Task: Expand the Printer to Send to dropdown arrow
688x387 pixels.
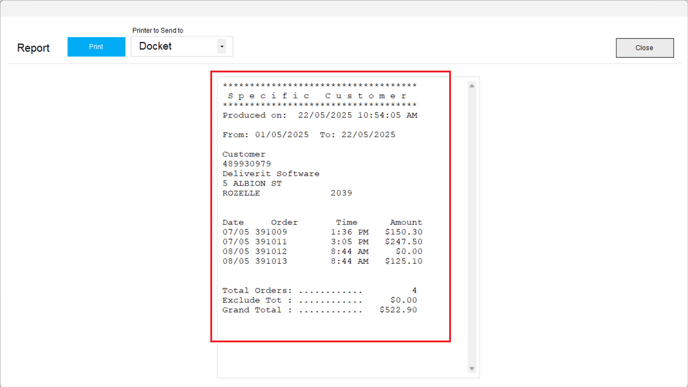Action: (x=222, y=47)
